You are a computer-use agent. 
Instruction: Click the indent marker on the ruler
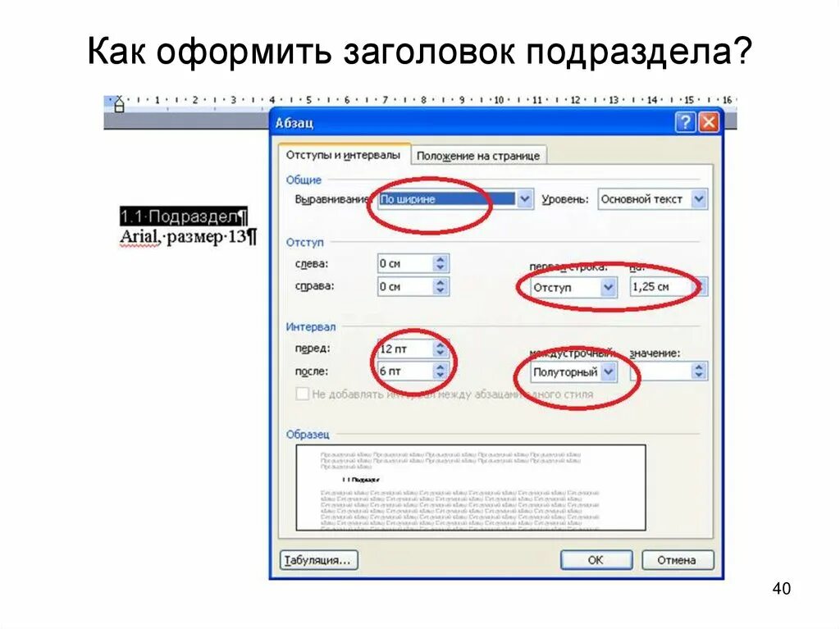pos(119,104)
